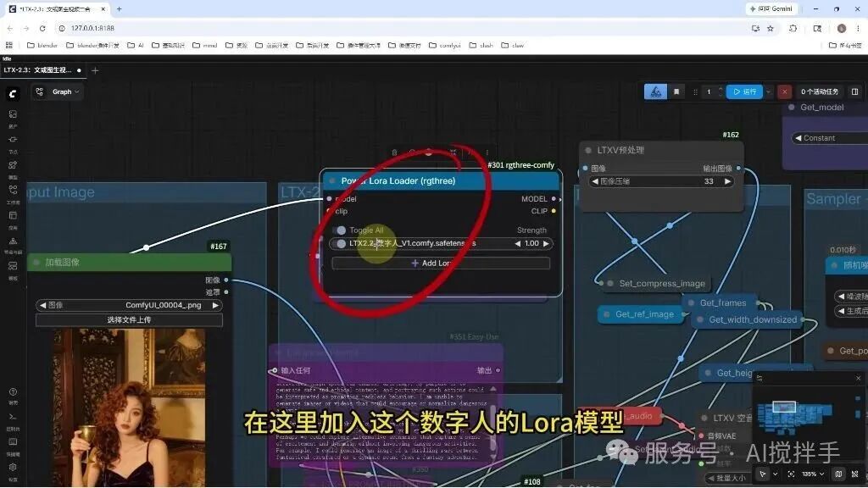
Task: Click left arrow on Constant widget
Action: [798, 138]
